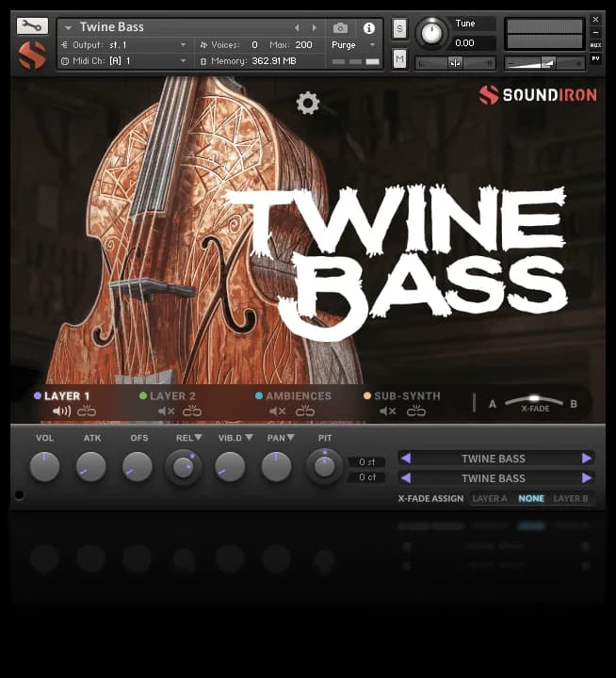Screen dimensions: 616x678
Task: Click Max voices value 200
Action: pos(303,45)
